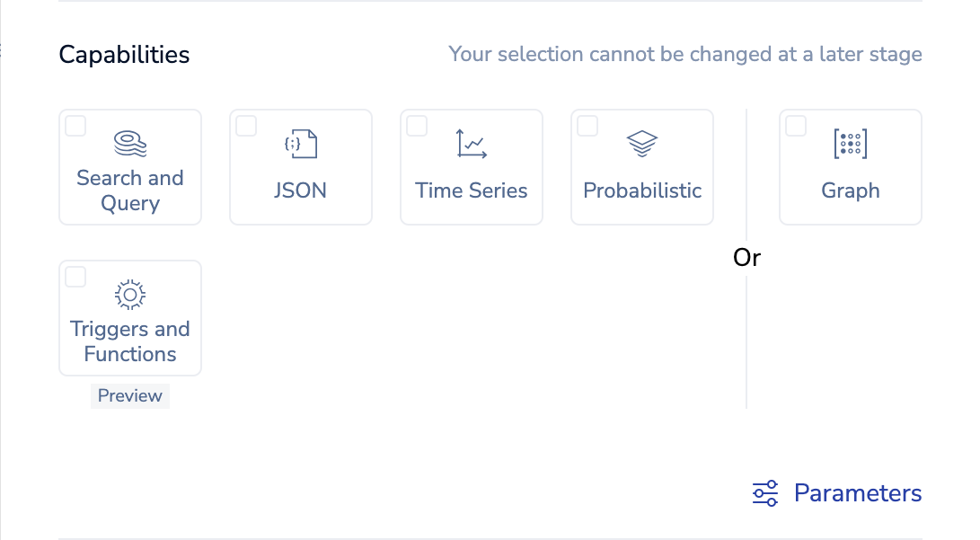Tick the JSON capability checkbox
The image size is (980, 540).
pyautogui.click(x=247, y=127)
